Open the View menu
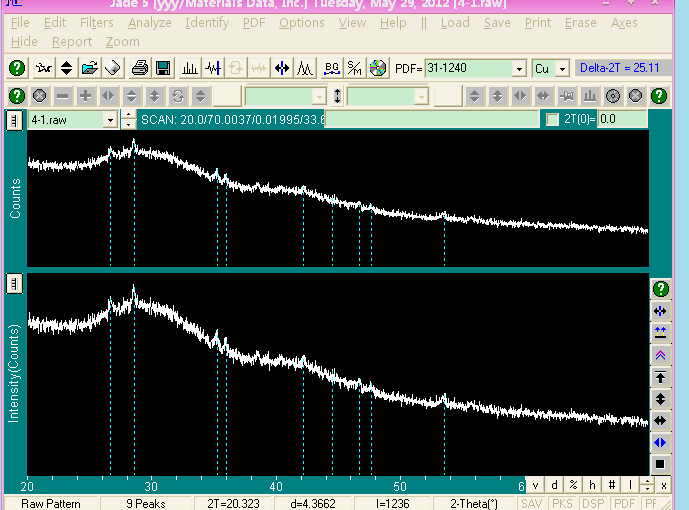 pyautogui.click(x=352, y=23)
